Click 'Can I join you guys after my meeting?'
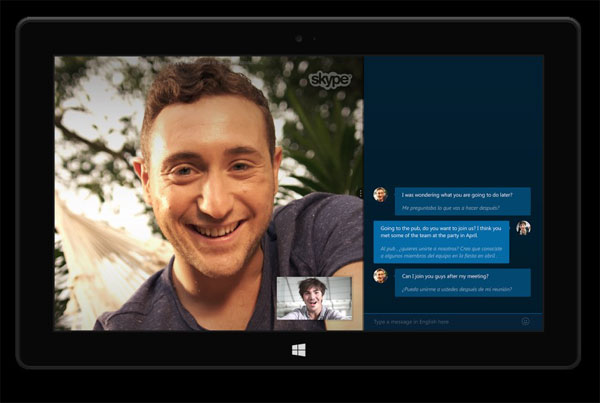This screenshot has width=600, height=403. (x=446, y=275)
